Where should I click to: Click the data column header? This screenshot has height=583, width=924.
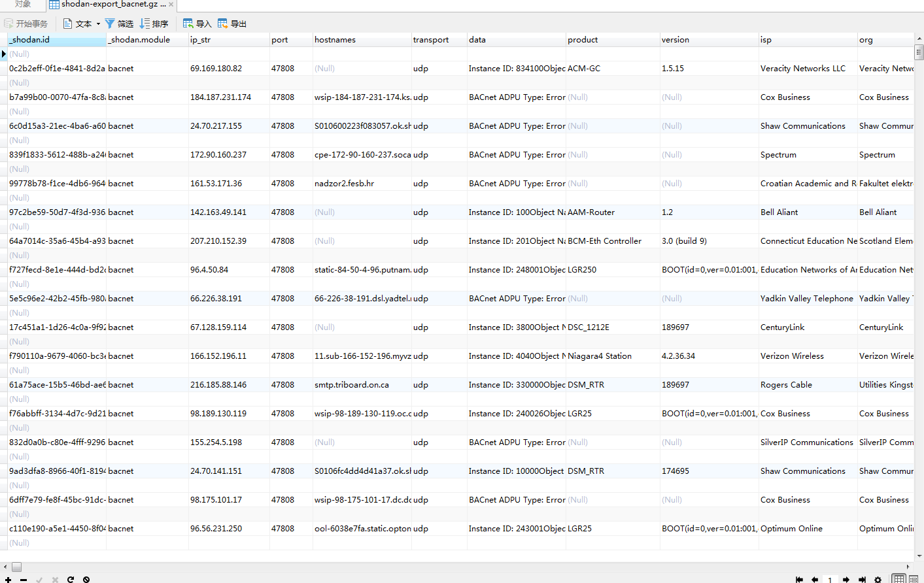coord(517,40)
